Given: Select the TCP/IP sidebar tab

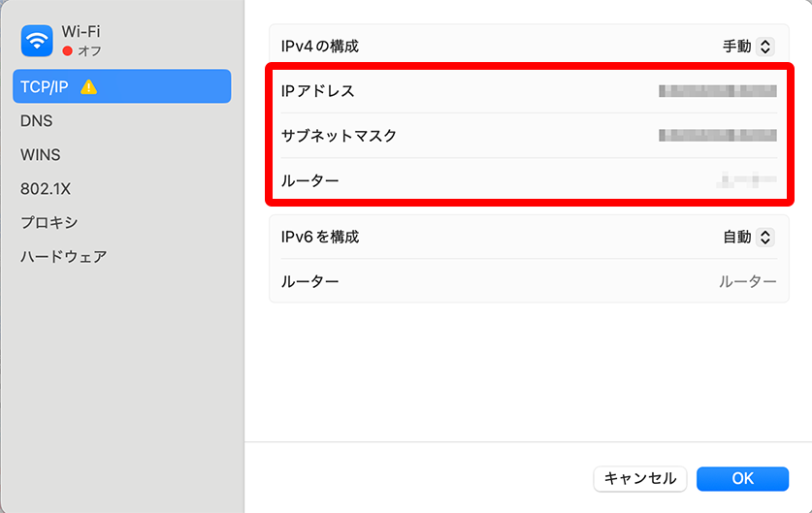Looking at the screenshot, I should [121, 87].
